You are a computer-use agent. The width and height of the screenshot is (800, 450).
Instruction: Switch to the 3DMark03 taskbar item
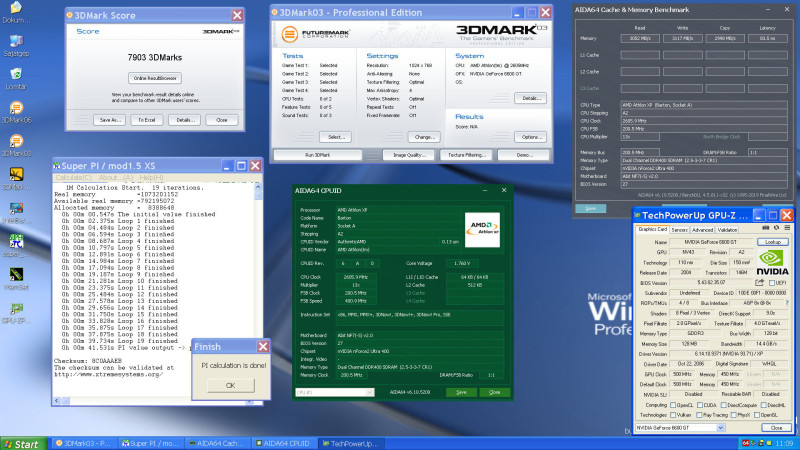(84, 443)
